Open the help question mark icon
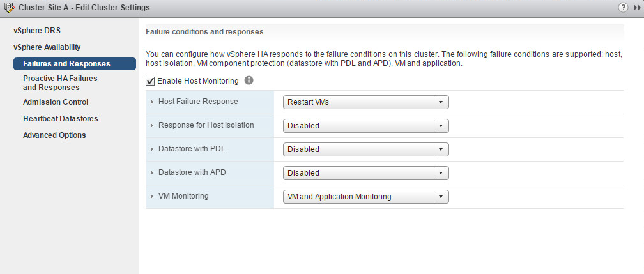 click(x=623, y=8)
